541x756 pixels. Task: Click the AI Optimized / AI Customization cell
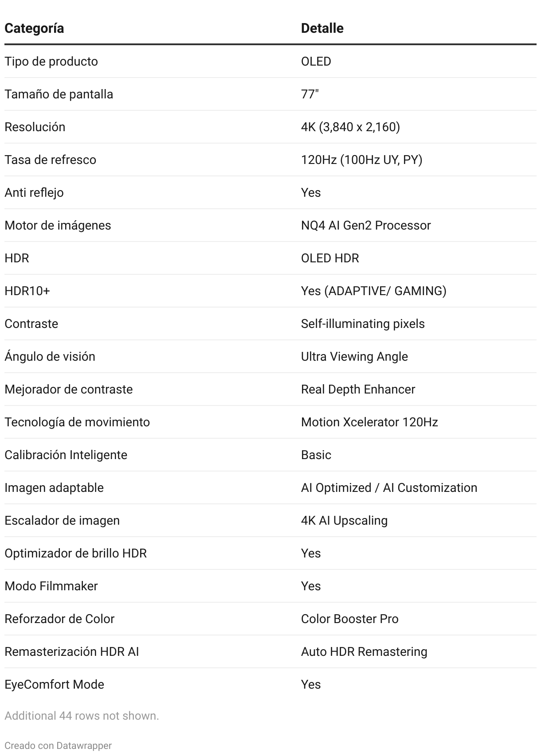pyautogui.click(x=388, y=487)
